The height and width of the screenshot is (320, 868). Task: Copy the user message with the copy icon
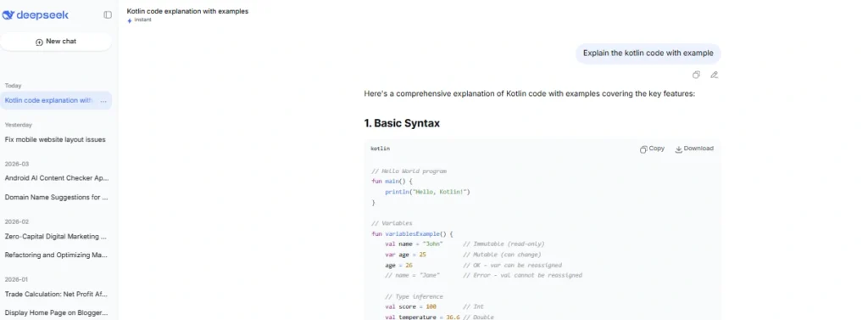[697, 75]
